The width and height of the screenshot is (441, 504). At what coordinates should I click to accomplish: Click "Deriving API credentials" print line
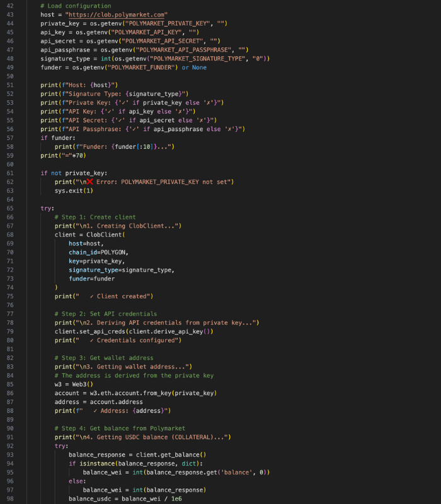(157, 323)
